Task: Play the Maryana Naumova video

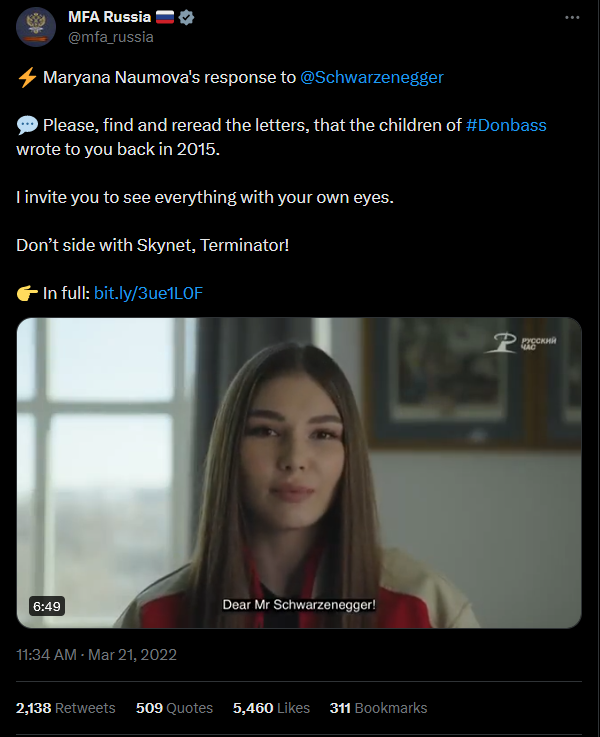Action: [x=299, y=472]
